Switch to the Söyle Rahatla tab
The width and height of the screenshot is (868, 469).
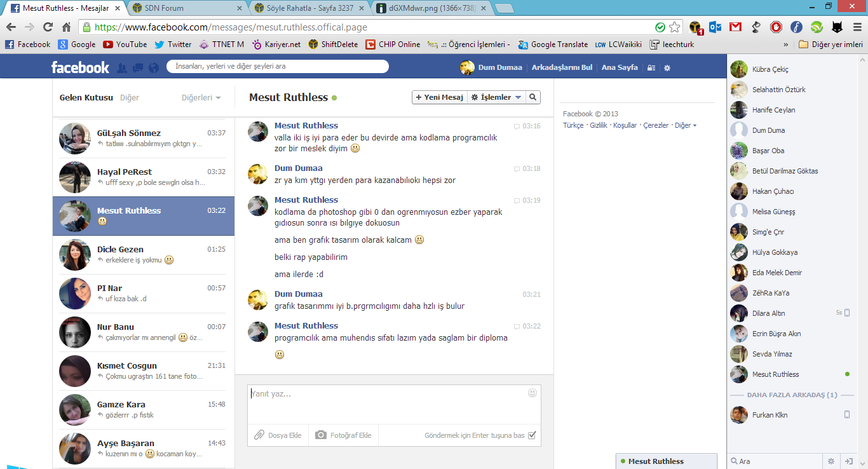coord(308,8)
